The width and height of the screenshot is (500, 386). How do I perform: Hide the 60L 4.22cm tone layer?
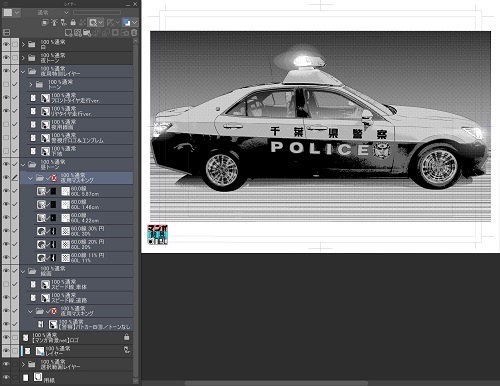pyautogui.click(x=6, y=217)
